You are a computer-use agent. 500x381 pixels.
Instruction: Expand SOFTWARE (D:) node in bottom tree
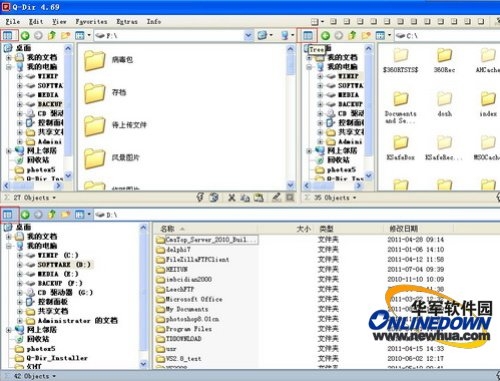(20, 265)
